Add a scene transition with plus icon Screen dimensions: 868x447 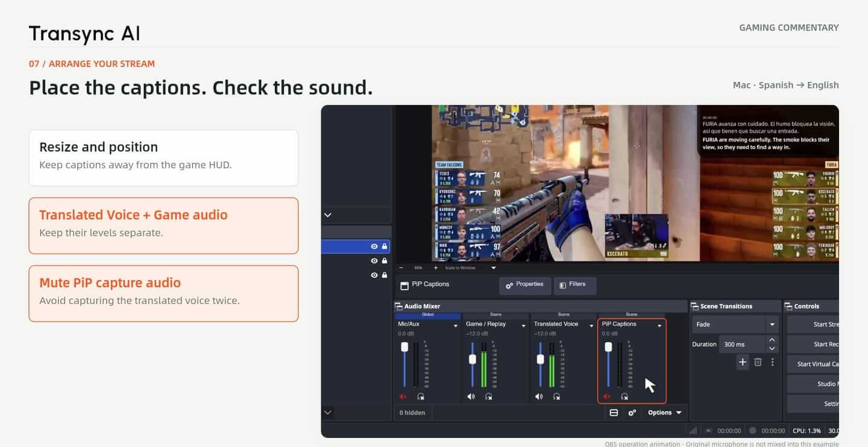tap(743, 362)
